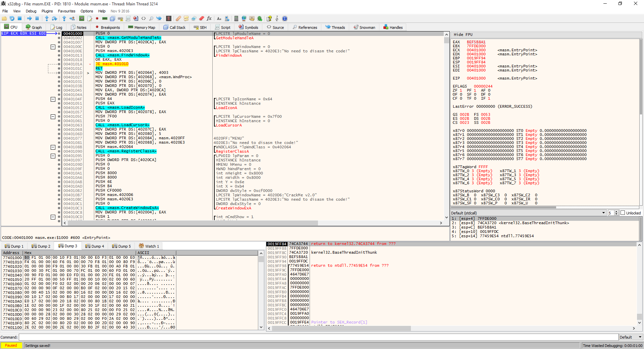
Task: Open the Patches bandage icon
Action: [178, 18]
